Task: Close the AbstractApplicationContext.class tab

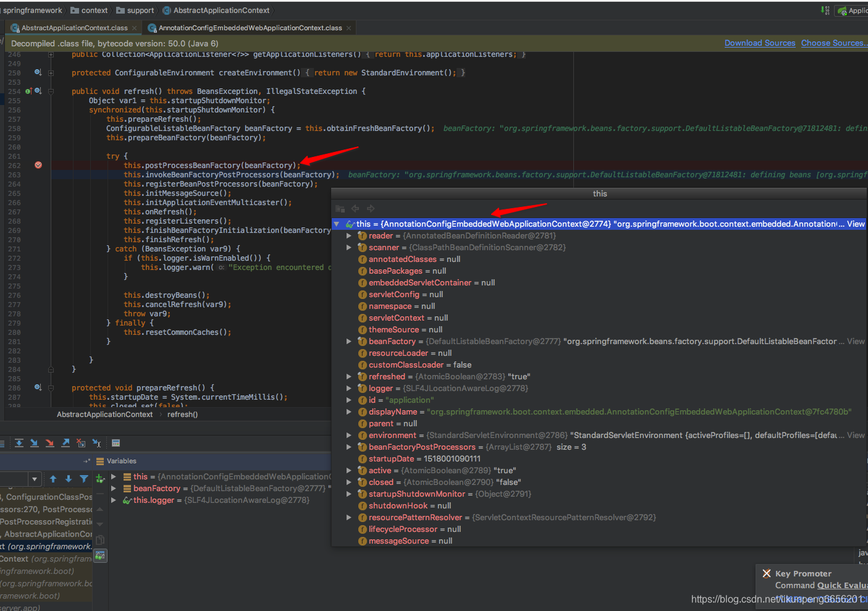Action: 134,28
